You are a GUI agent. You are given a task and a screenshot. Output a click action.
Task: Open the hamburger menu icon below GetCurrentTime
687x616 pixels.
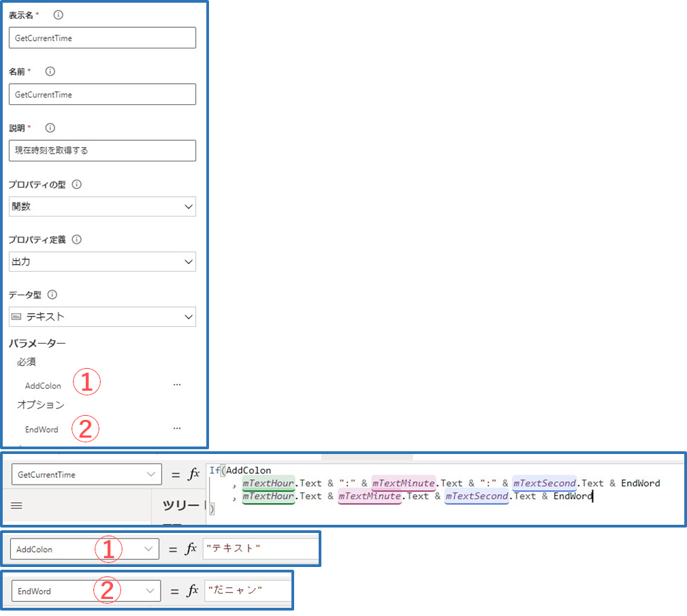point(17,506)
